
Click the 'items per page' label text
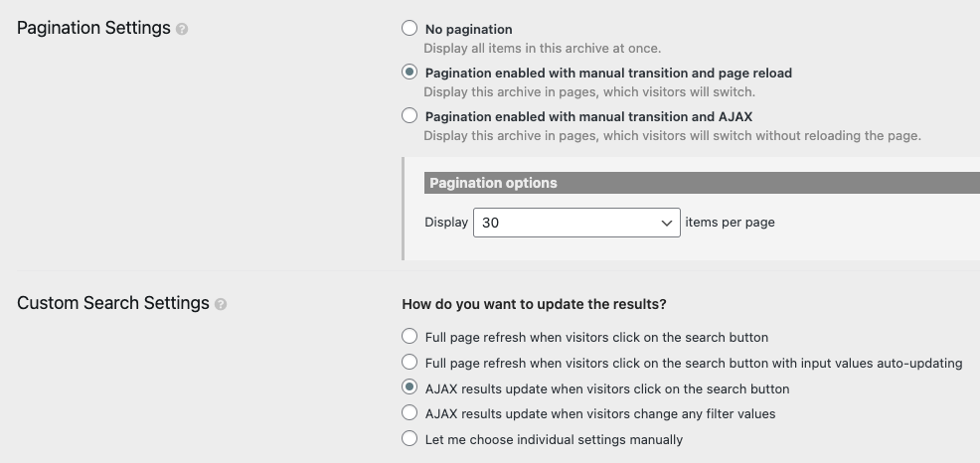pos(730,223)
